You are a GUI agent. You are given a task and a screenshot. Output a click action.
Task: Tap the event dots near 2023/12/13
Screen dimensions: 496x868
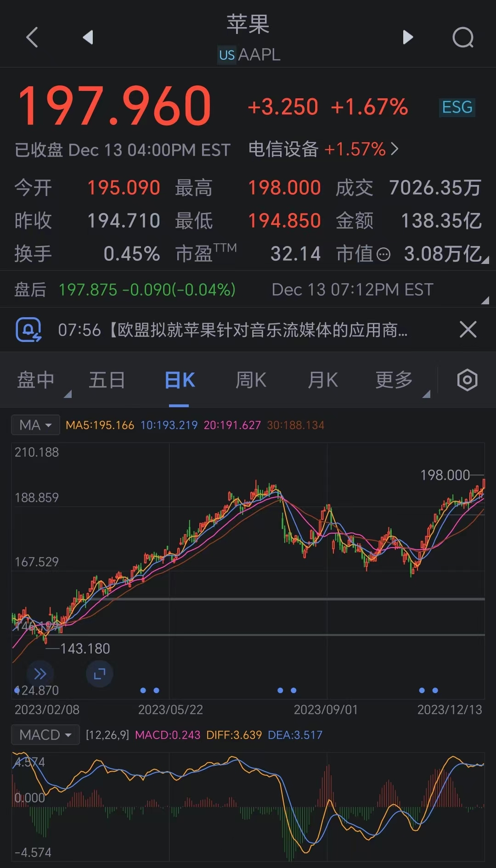pyautogui.click(x=428, y=690)
